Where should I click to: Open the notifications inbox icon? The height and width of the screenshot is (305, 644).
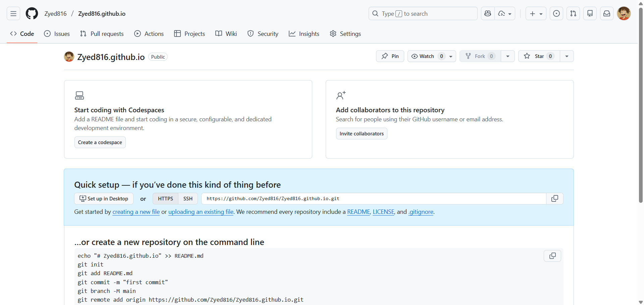click(607, 14)
